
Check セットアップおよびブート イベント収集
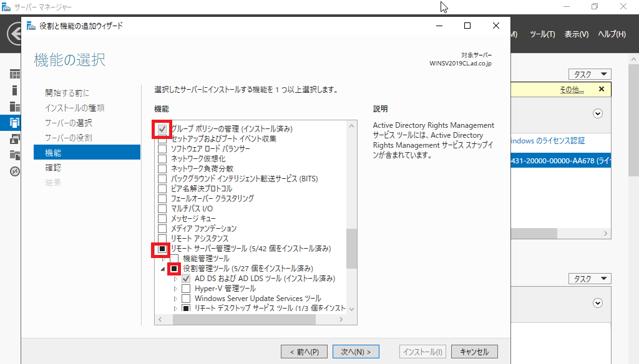162,139
